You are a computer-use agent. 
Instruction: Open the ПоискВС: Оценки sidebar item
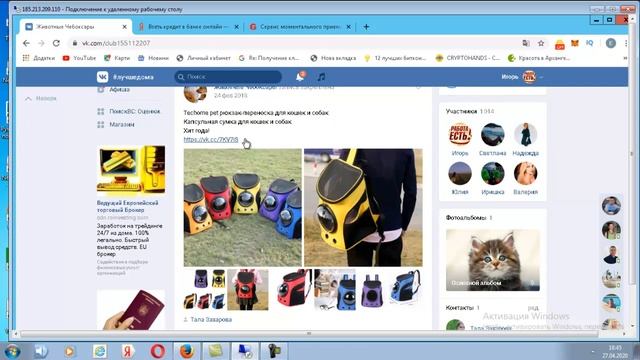coord(129,111)
